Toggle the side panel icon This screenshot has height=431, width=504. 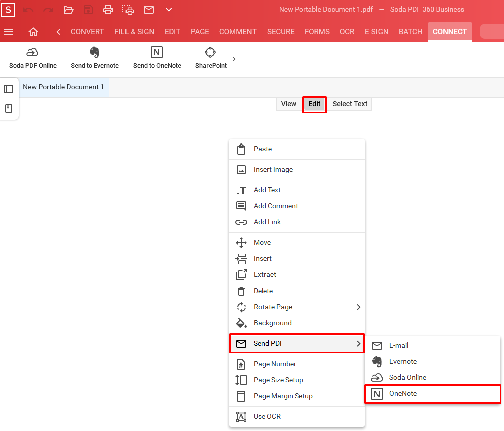tap(9, 89)
